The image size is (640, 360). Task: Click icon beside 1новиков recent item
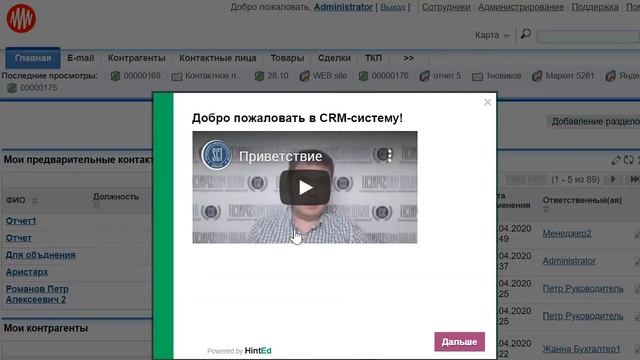[x=477, y=76]
